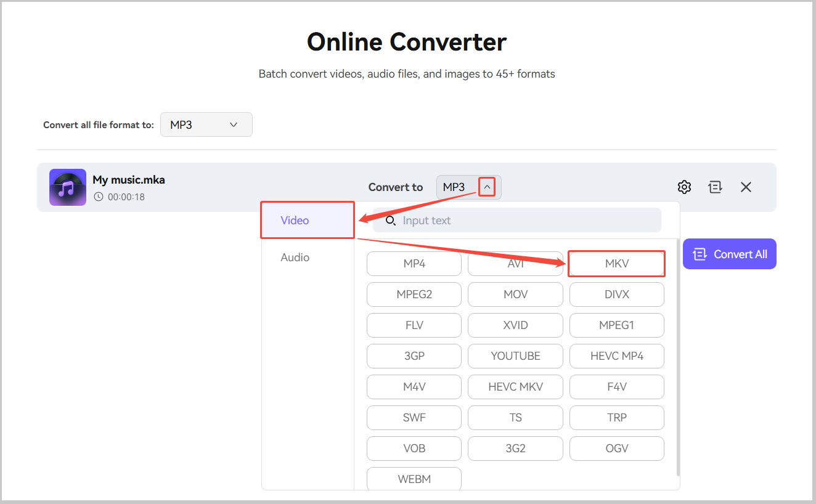Choose OGV format
This screenshot has width=816, height=504.
[x=617, y=449]
